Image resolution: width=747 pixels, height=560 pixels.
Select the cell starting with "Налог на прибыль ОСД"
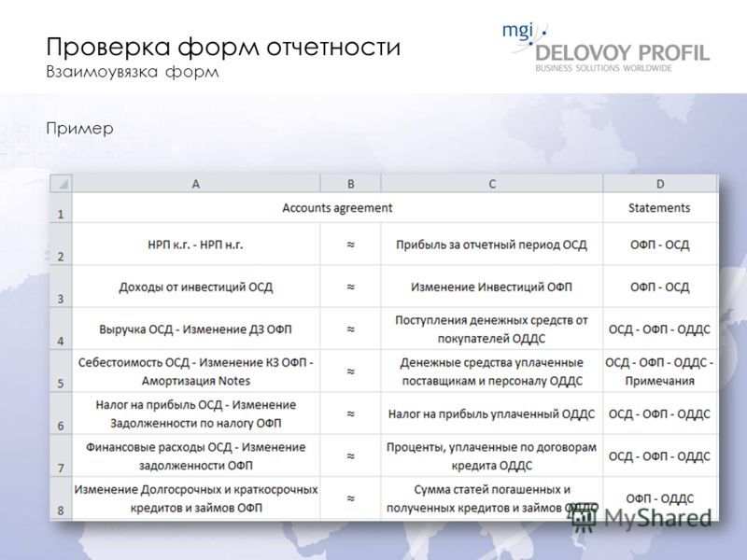196,413
